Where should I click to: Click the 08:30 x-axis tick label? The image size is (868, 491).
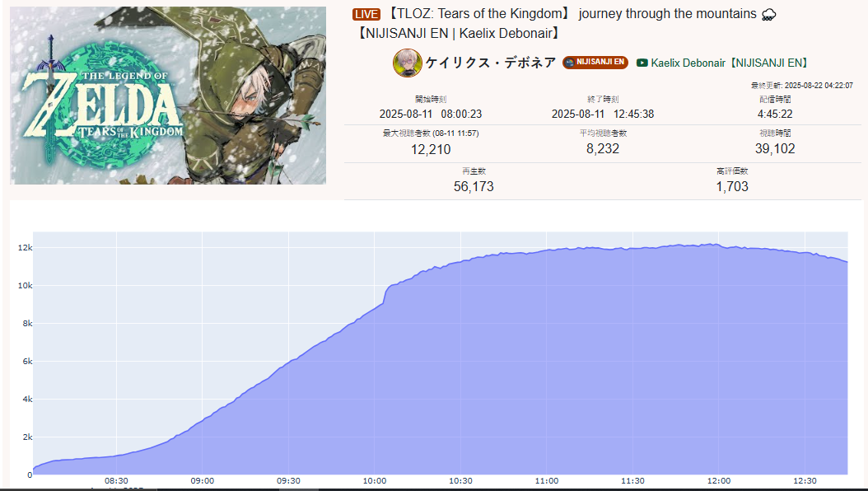[x=116, y=481]
